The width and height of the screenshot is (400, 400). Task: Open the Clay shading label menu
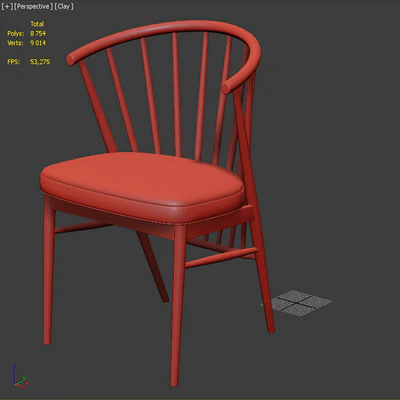64,6
